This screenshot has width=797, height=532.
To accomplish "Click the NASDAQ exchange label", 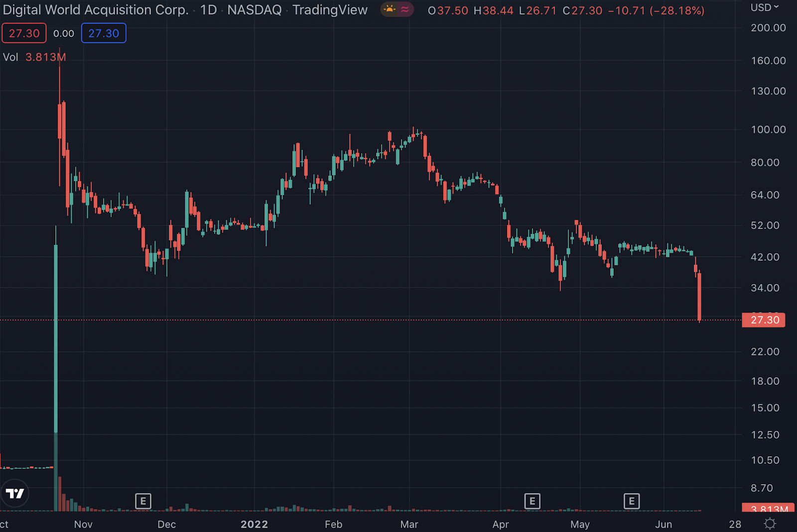I will click(x=255, y=10).
